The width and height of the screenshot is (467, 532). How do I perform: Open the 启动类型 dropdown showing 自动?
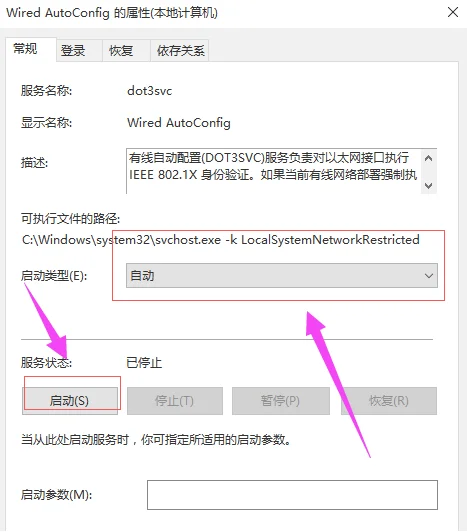[282, 276]
